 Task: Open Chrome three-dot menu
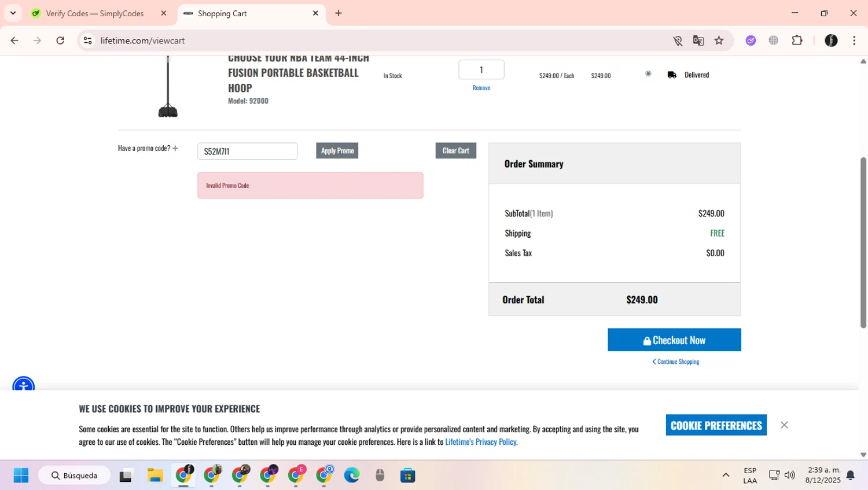(854, 40)
